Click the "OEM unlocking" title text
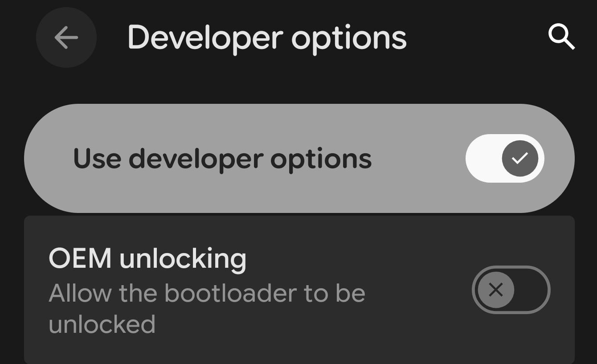The image size is (597, 364). pyautogui.click(x=147, y=258)
